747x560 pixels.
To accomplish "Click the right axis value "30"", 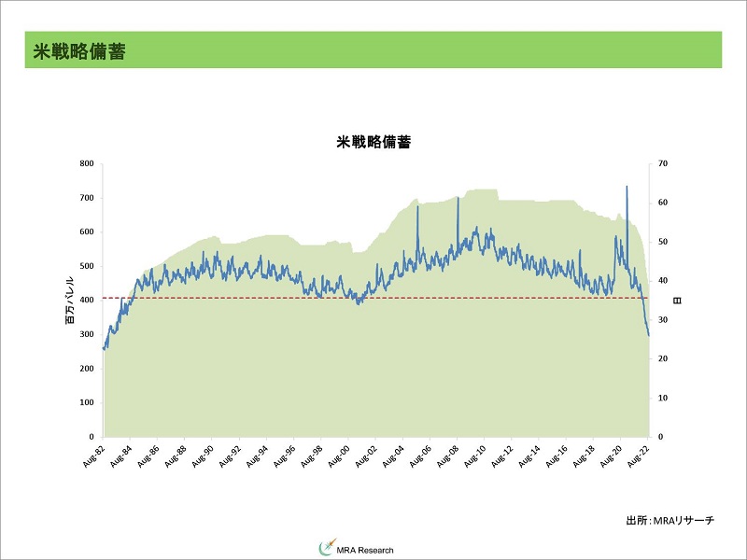I will (x=663, y=319).
